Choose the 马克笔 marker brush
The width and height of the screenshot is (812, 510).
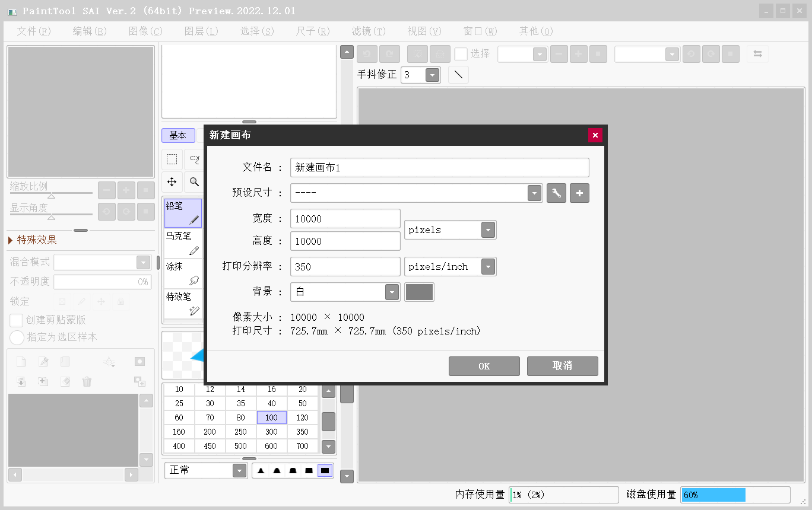click(183, 243)
